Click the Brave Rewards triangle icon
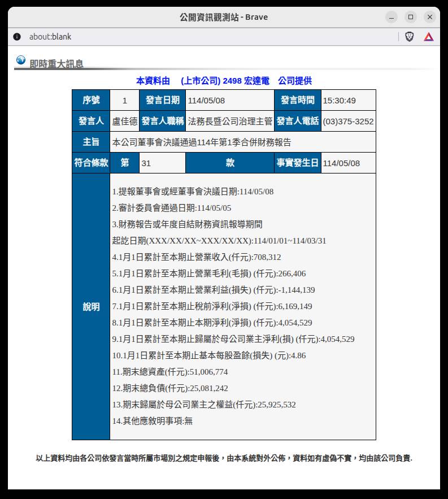 tap(429, 37)
